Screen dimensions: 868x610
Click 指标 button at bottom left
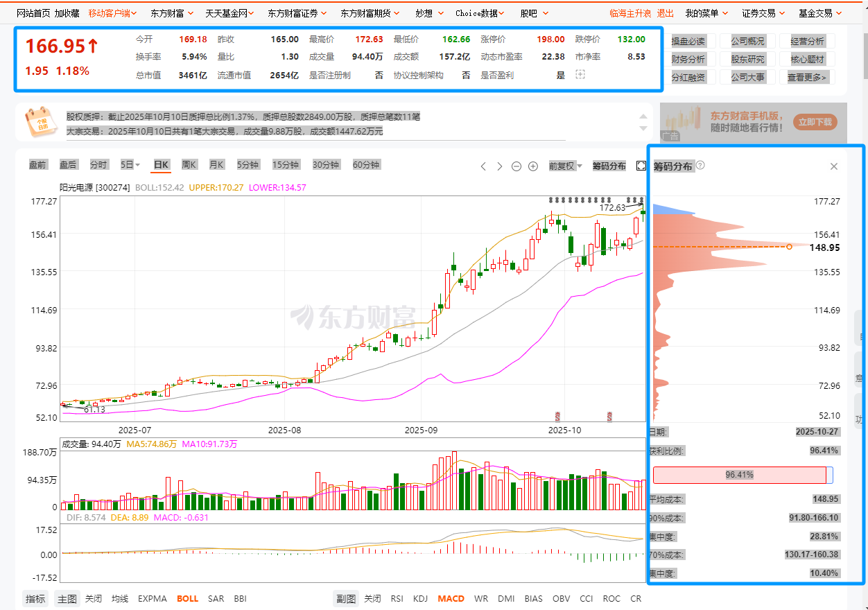coord(35,599)
